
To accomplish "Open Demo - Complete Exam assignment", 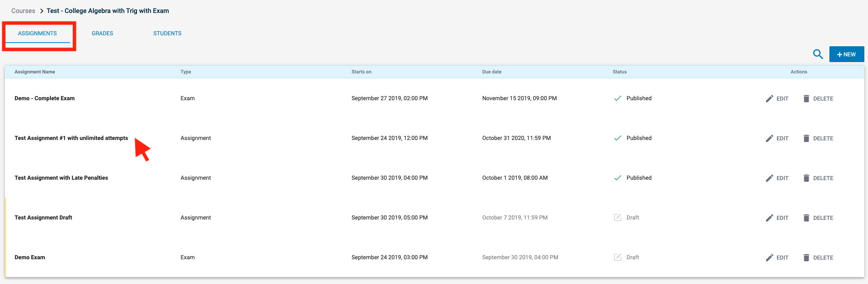I will [45, 98].
